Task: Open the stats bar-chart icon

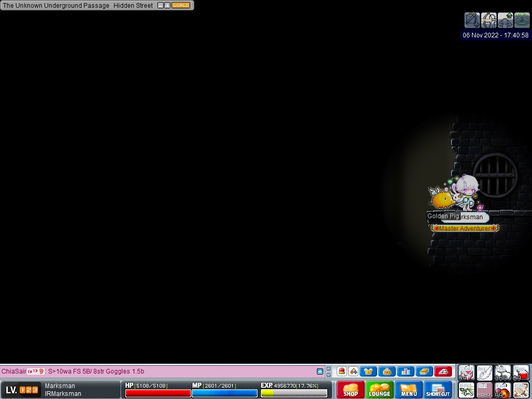Action: tap(405, 371)
